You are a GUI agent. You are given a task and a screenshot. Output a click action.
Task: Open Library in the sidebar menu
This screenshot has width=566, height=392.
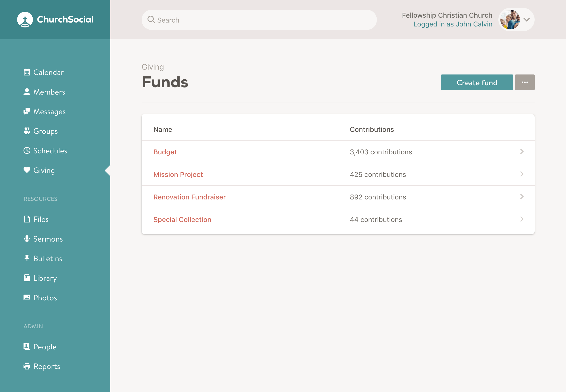(x=45, y=278)
